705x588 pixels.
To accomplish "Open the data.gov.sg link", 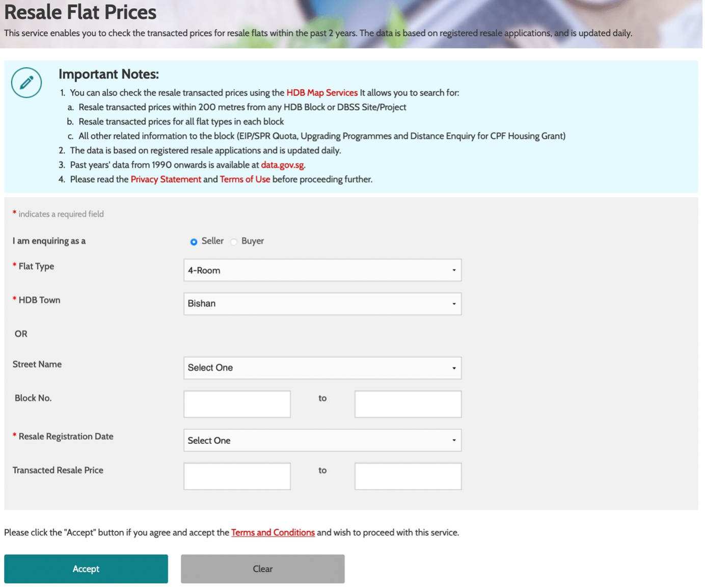I will (283, 165).
